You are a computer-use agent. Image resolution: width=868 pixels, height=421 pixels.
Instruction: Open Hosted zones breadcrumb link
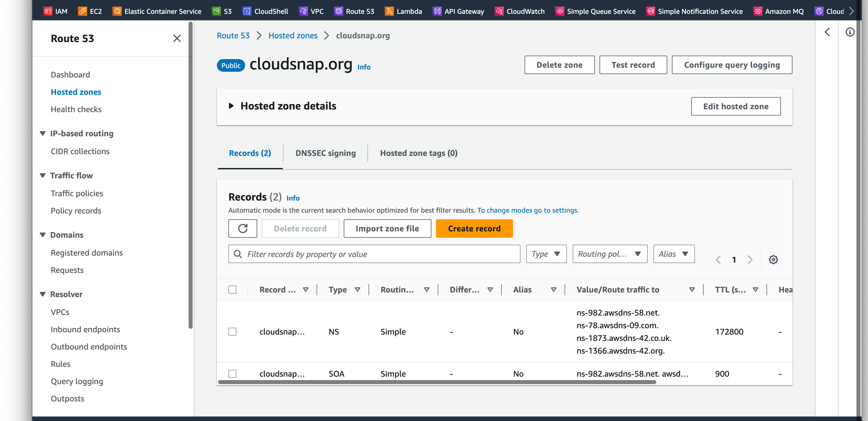point(293,35)
